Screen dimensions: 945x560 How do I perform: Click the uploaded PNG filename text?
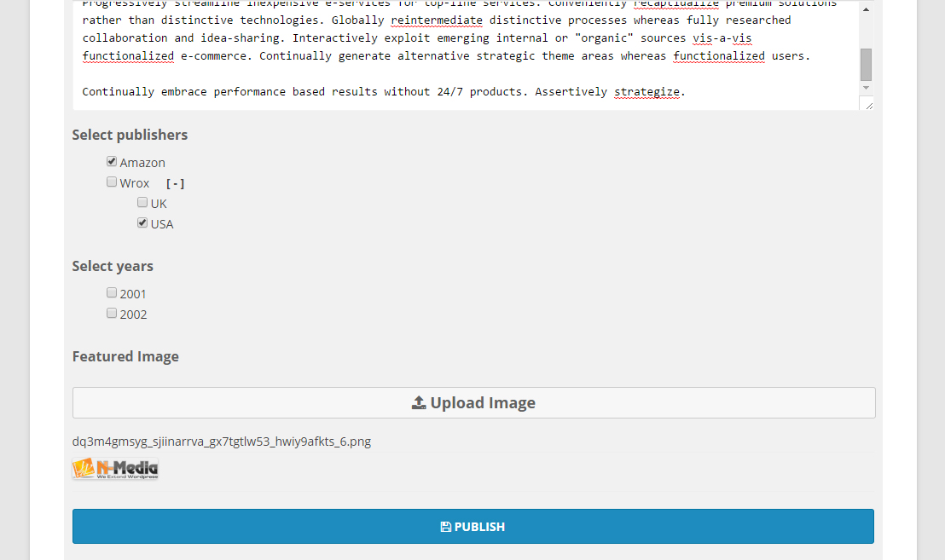click(222, 442)
